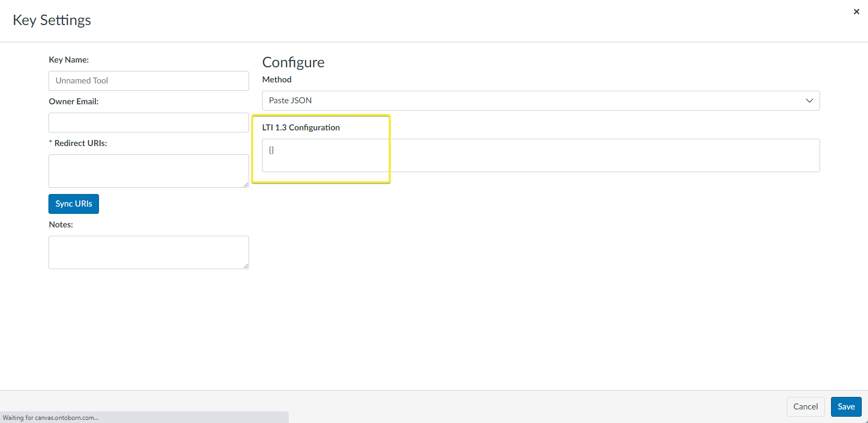Click into the Redirect URIs text area
Image resolution: width=868 pixels, height=423 pixels.
(x=148, y=171)
